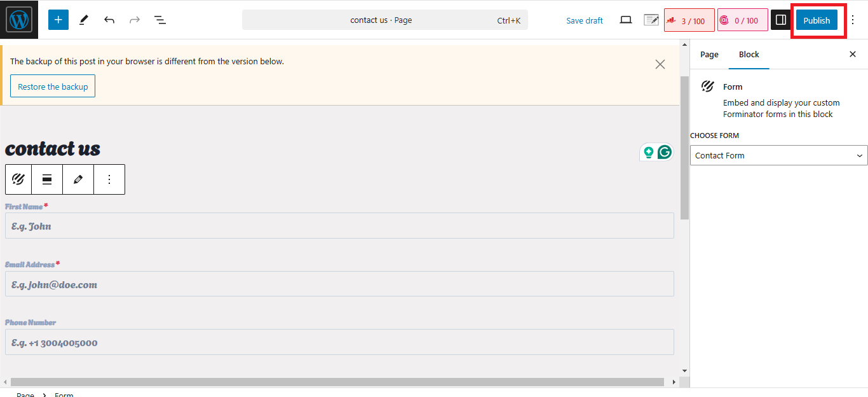Publish the contact us page
This screenshot has width=868, height=397.
817,20
